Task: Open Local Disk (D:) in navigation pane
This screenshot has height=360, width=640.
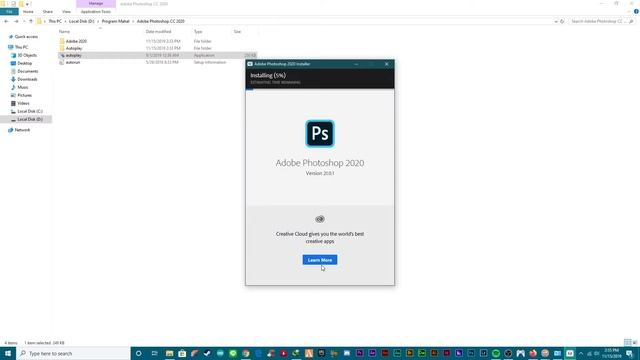Action: pyautogui.click(x=30, y=119)
